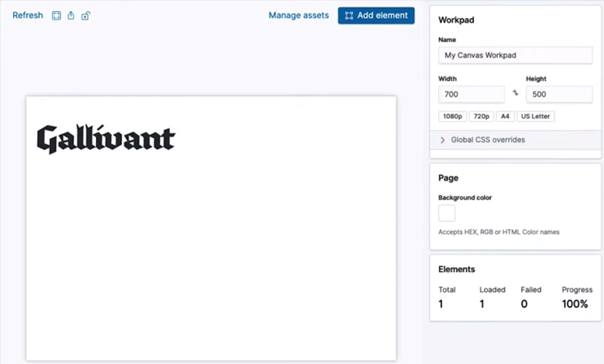Select the 1080p size preset
The width and height of the screenshot is (604, 364).
452,116
